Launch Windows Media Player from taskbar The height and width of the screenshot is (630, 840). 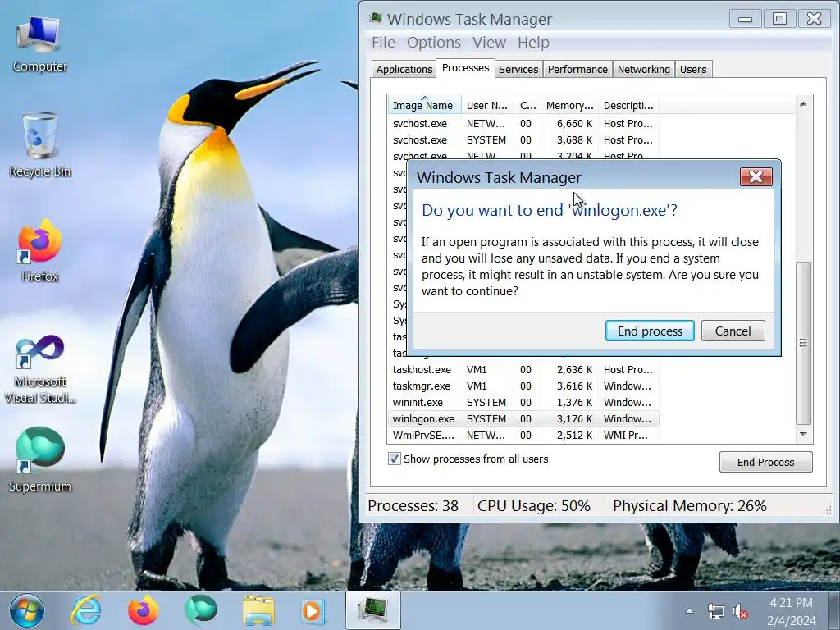pos(313,610)
